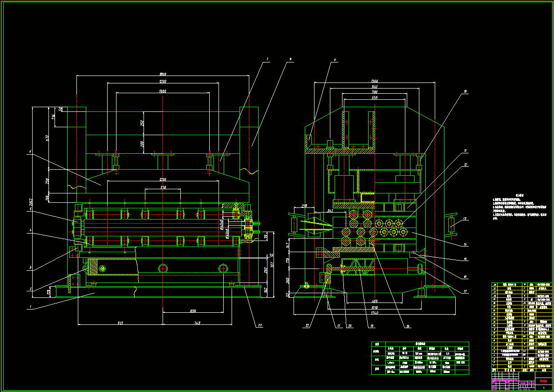Select part callout number 23 label
Viewport: 554px width, 392px height.
[260, 325]
